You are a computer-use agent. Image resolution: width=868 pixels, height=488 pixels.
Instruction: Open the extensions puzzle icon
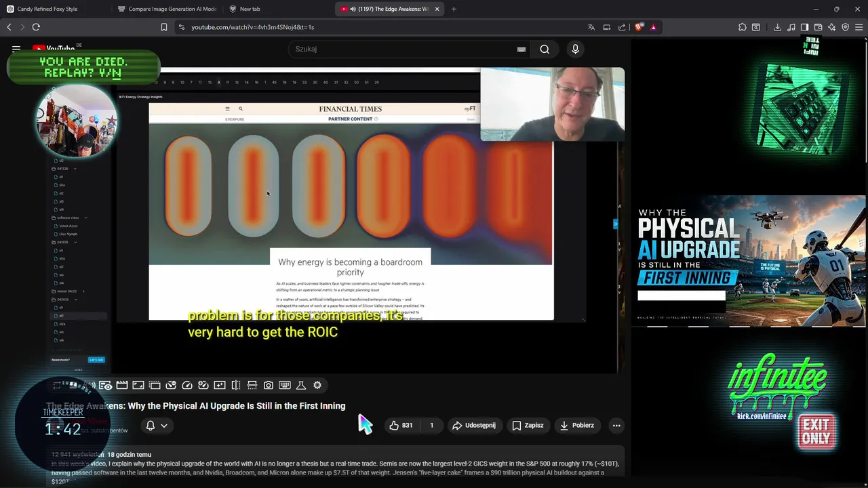(743, 27)
